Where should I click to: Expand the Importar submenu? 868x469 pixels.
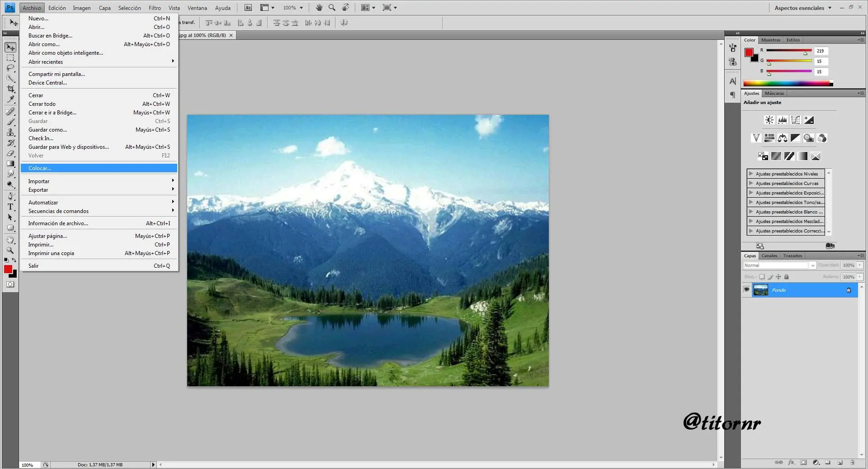tap(99, 181)
